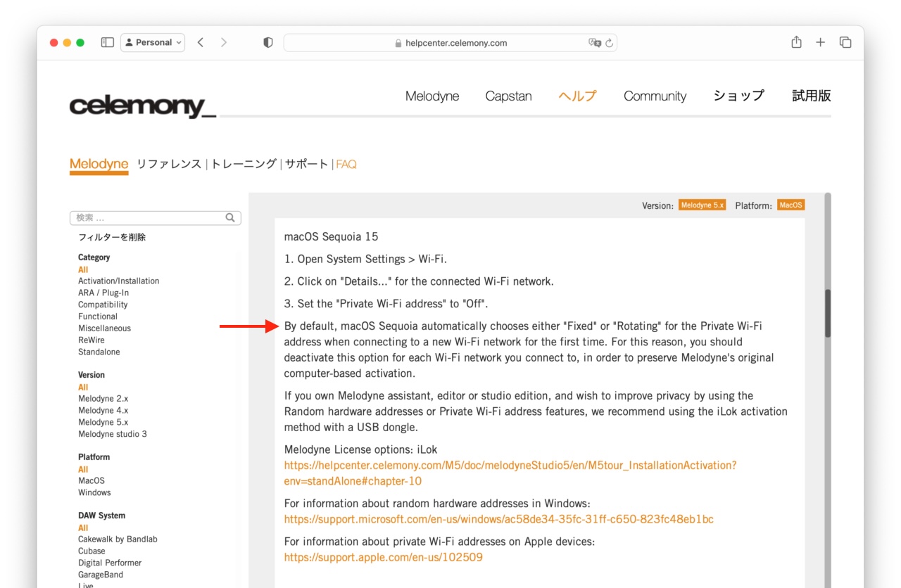Open the ショップ navigation item
The image size is (901, 588).
pyautogui.click(x=738, y=96)
